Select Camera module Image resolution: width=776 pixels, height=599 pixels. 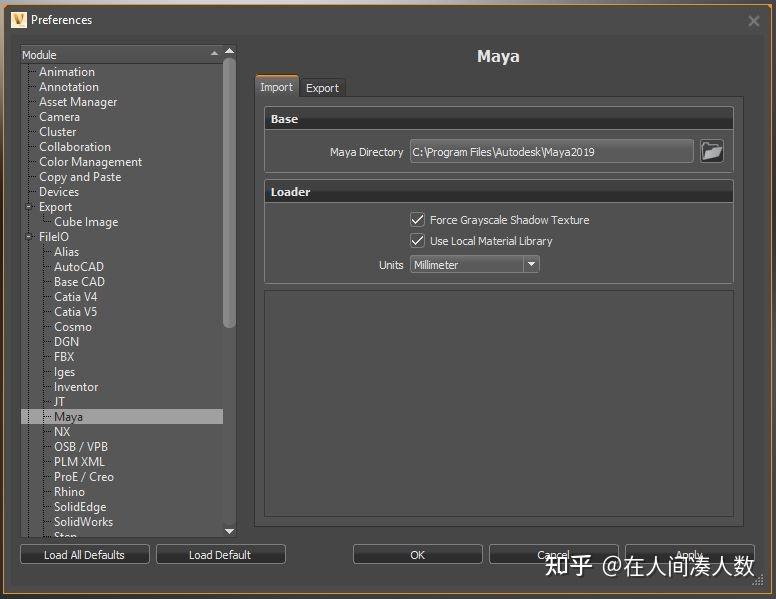[x=59, y=117]
